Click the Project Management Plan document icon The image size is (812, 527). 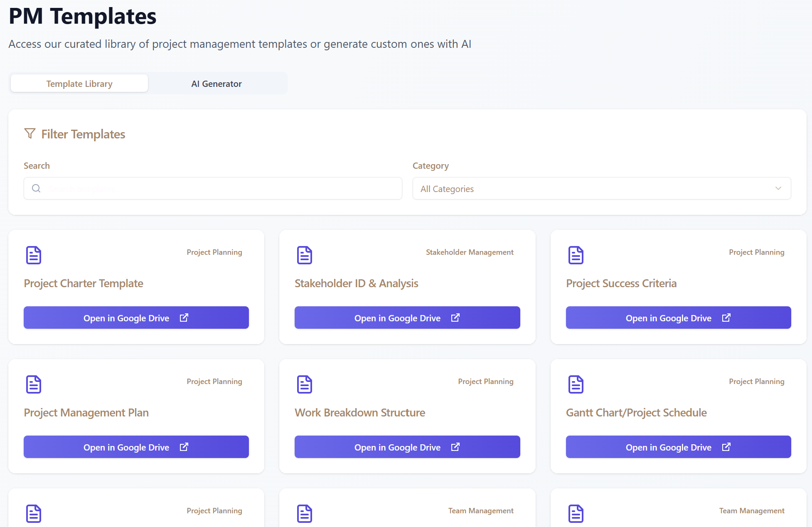[34, 384]
